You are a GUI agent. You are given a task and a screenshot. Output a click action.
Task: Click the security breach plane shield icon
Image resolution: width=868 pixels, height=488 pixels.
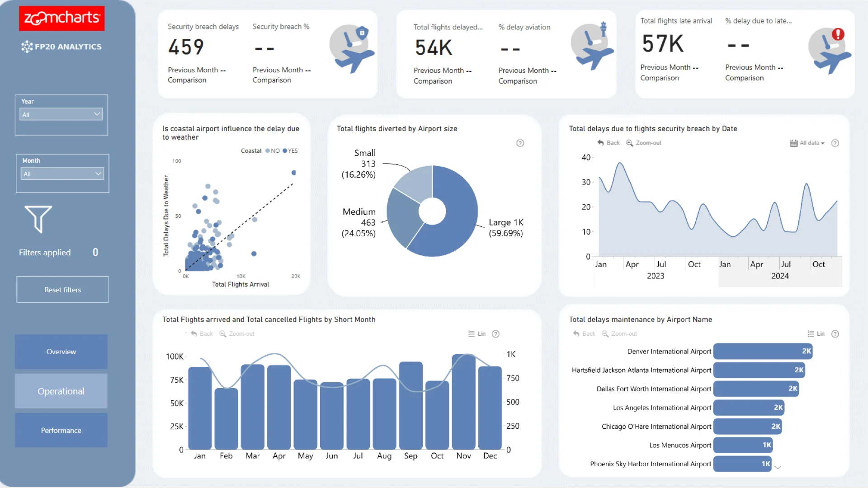click(352, 49)
